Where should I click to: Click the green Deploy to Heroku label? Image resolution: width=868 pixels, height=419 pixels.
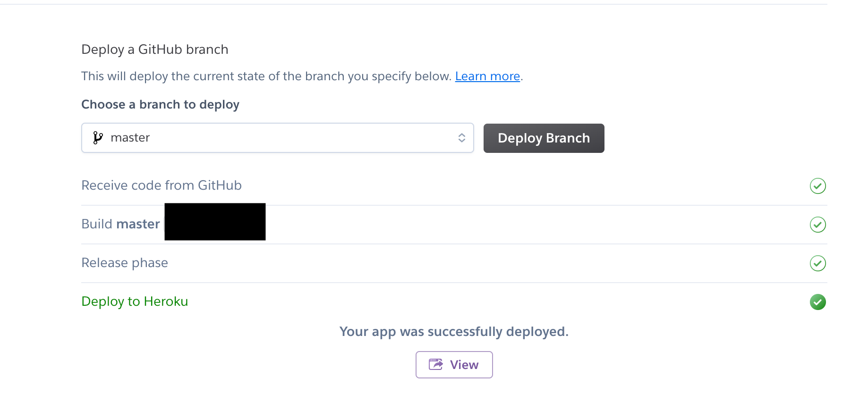point(135,302)
